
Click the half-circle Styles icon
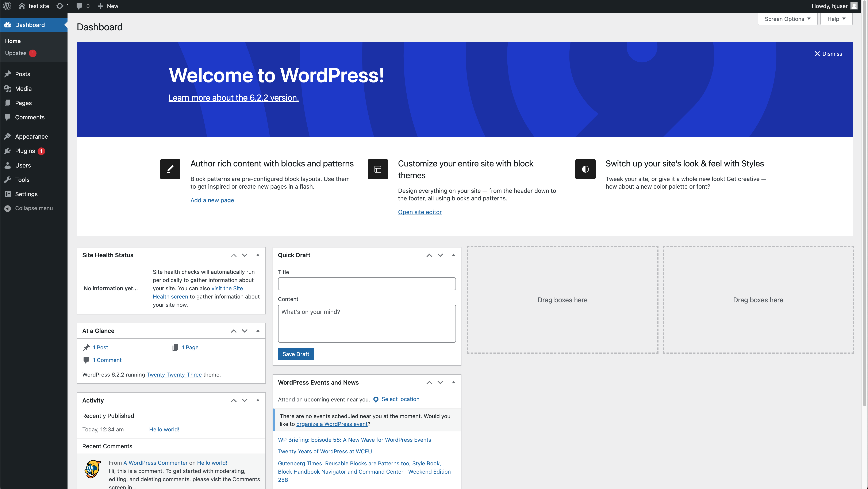585,169
